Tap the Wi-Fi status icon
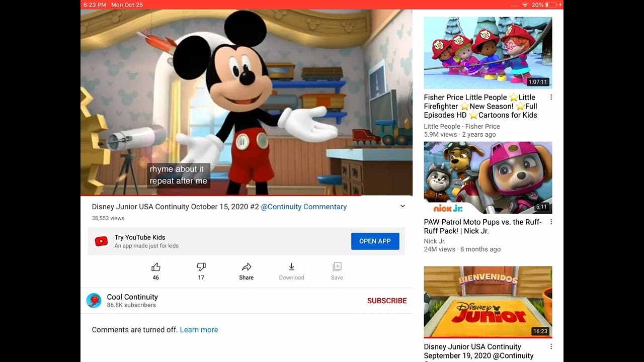This screenshot has height=362, width=644. click(x=525, y=5)
